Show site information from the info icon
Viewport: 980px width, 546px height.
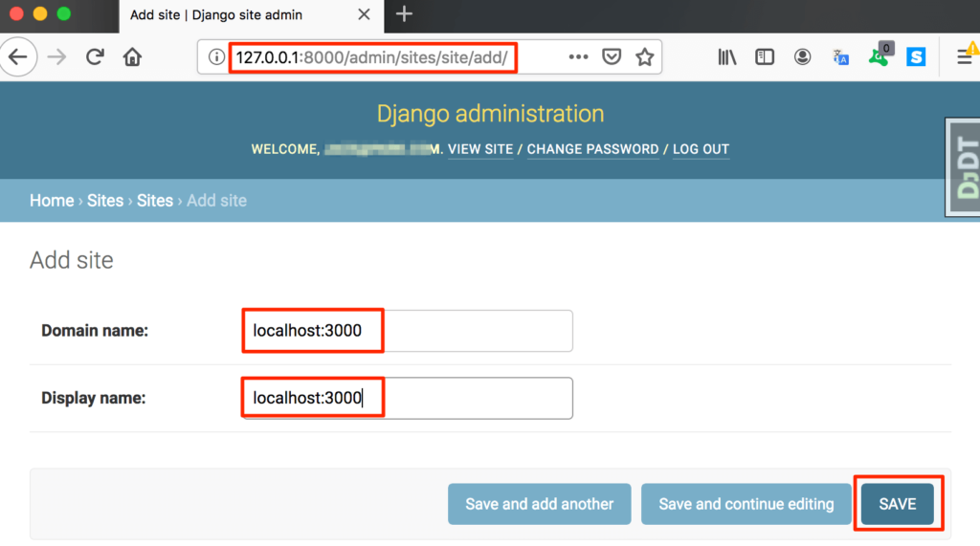[x=215, y=56]
